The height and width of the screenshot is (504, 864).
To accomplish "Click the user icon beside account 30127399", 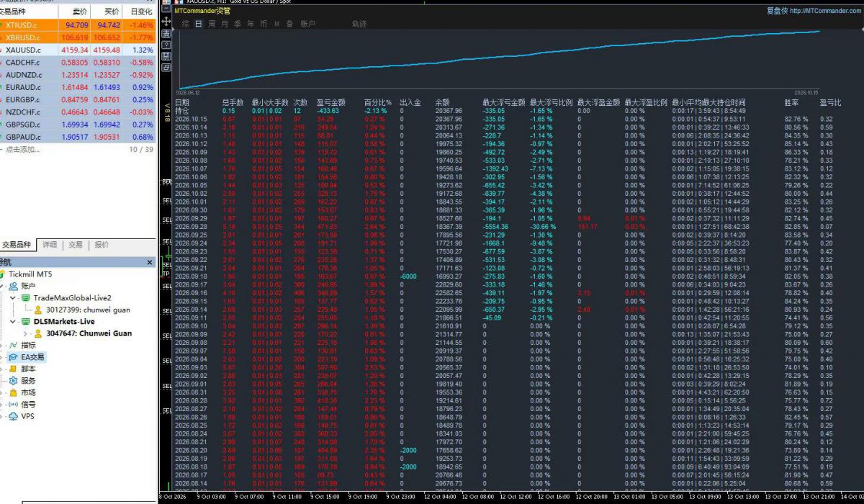I will tap(39, 310).
